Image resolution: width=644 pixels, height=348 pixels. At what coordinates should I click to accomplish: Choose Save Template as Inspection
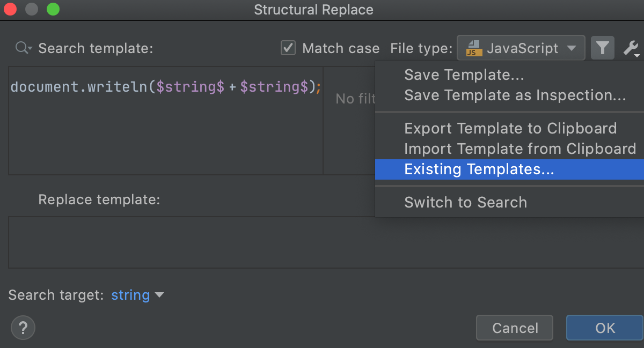[514, 95]
